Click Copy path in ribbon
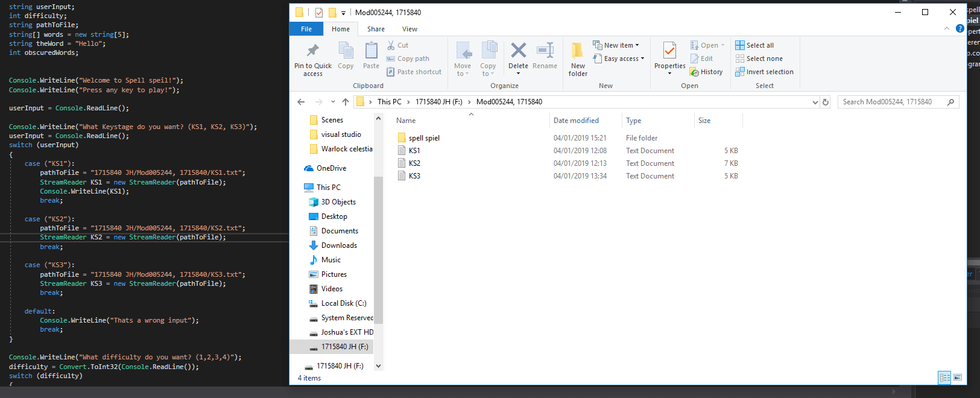Screen dimensions: 980x398 pyautogui.click(x=408, y=58)
